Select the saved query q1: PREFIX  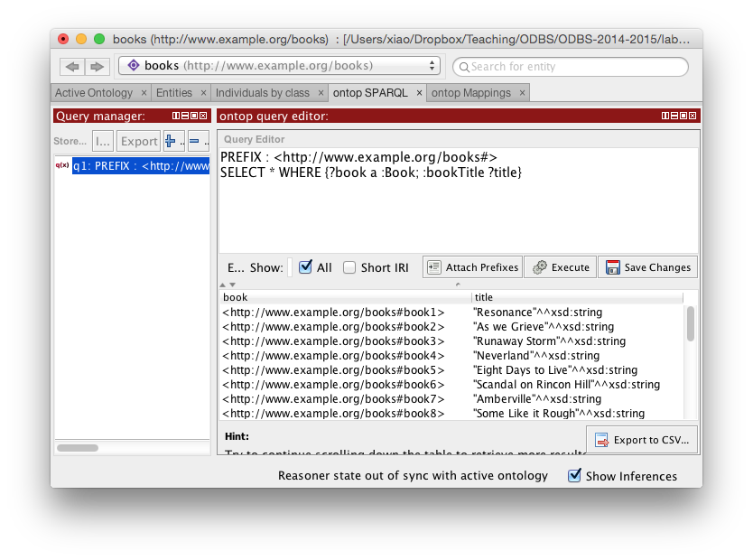tap(141, 165)
